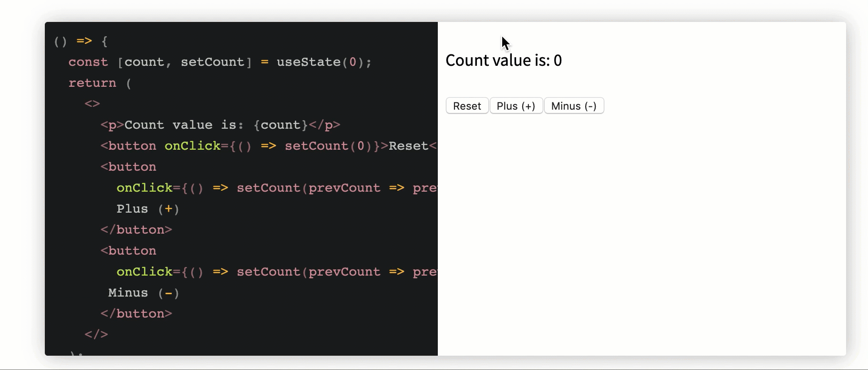Click the Reset button in the preview
This screenshot has width=868, height=370.
(467, 106)
